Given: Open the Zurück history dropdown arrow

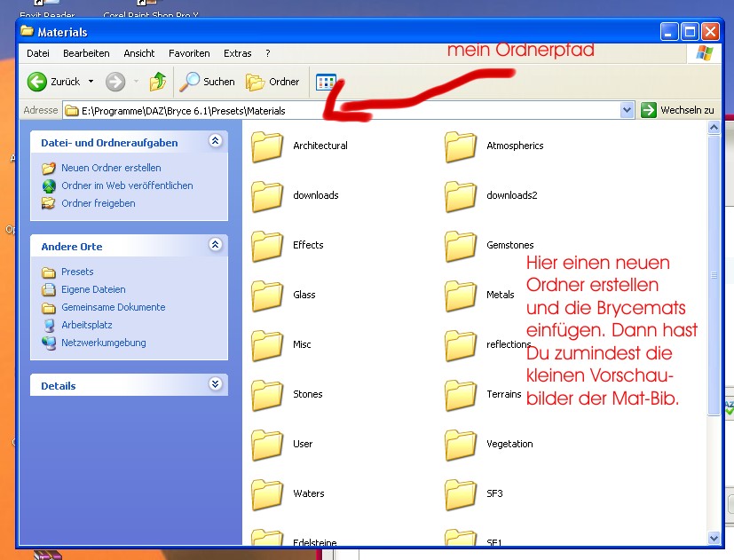Looking at the screenshot, I should pyautogui.click(x=91, y=82).
